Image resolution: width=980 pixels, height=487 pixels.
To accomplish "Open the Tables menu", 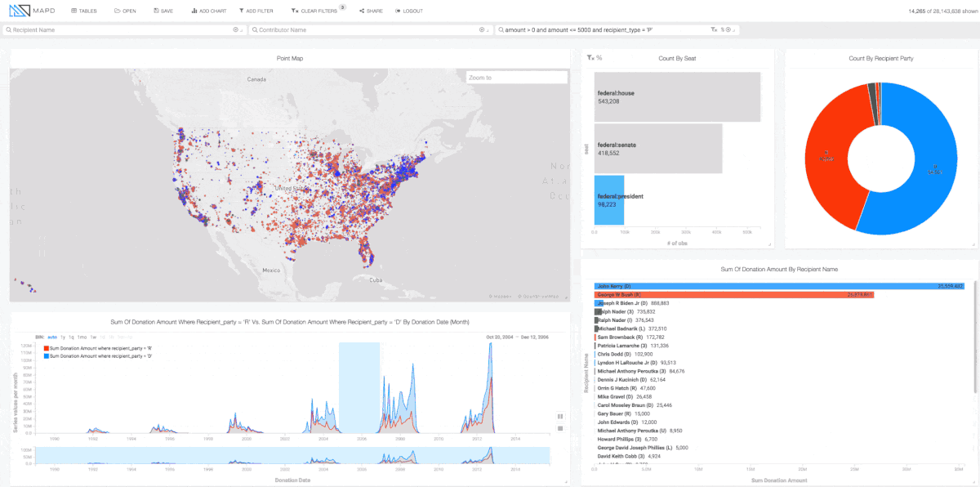I will point(84,11).
